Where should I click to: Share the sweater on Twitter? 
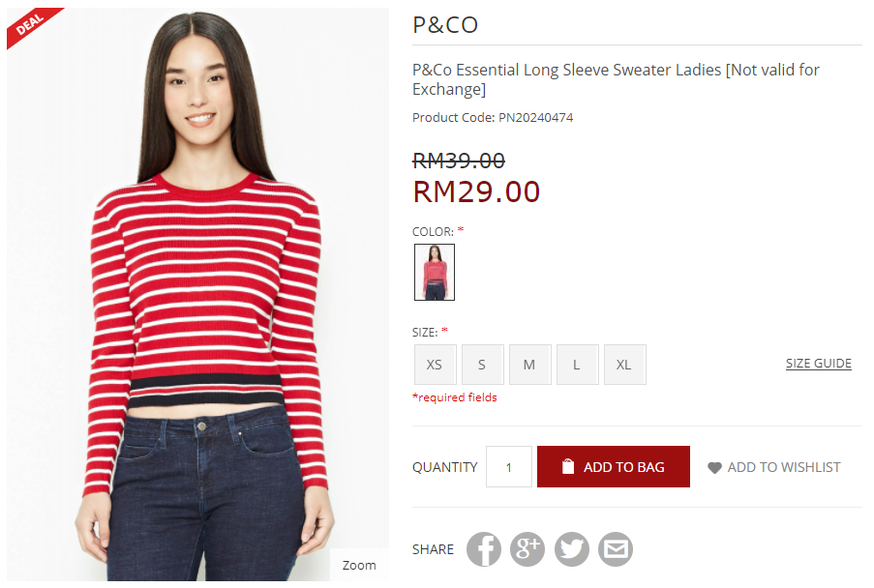click(571, 549)
